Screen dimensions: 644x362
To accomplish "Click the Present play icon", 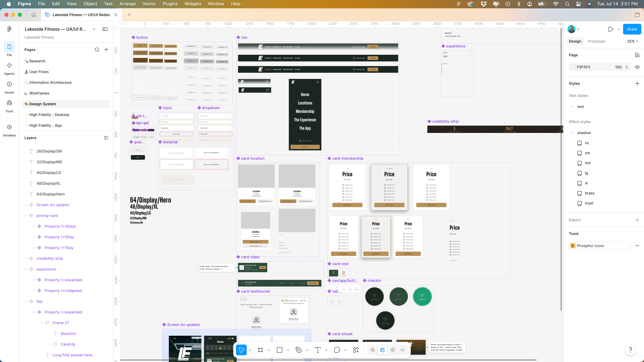I will point(610,29).
